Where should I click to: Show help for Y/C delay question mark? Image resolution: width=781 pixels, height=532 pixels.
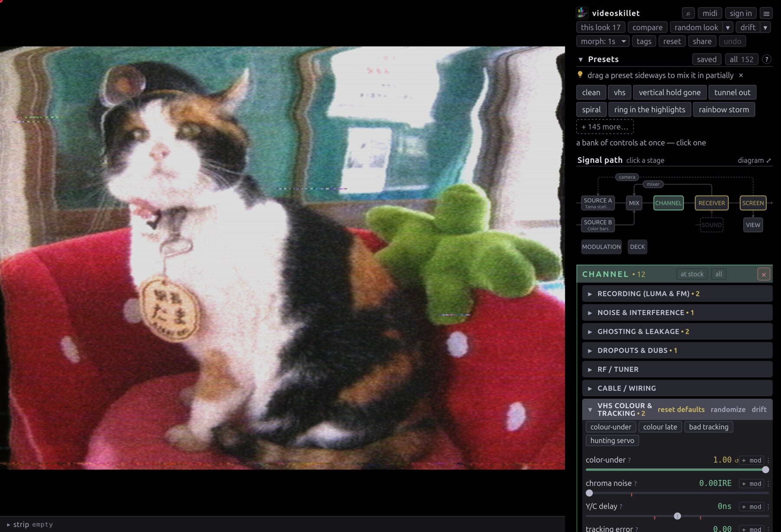621,507
